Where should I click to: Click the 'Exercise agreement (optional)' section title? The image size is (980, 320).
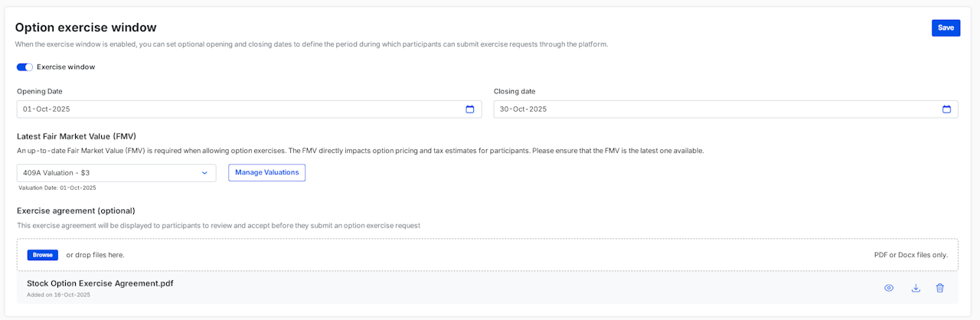point(76,211)
